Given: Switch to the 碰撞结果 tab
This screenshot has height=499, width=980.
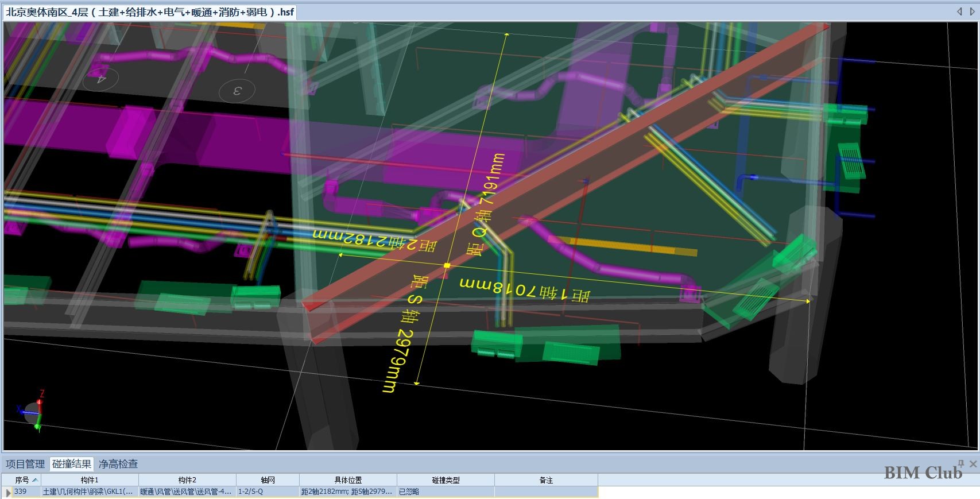Looking at the screenshot, I should click(x=72, y=464).
